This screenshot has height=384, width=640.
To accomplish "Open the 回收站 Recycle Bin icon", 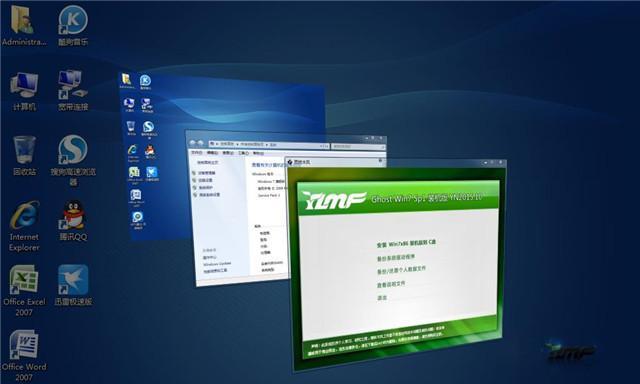I will point(24,156).
